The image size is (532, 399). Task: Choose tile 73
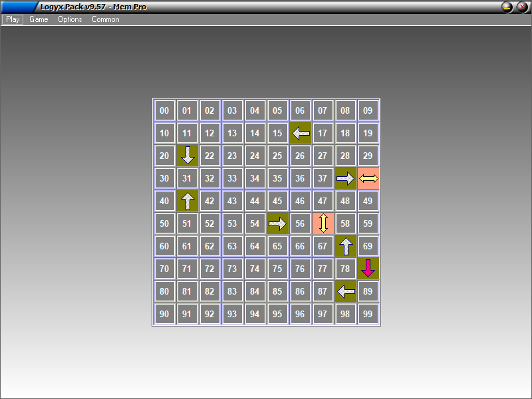coord(232,269)
